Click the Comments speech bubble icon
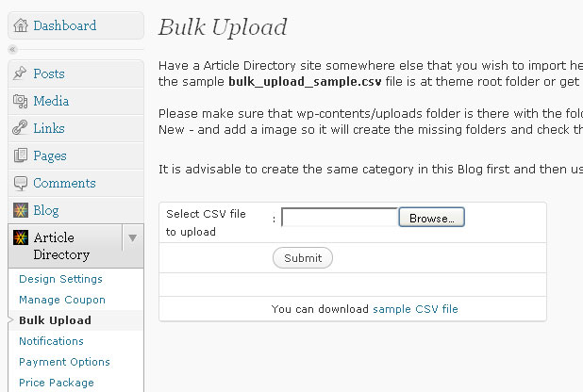This screenshot has height=392, width=583. pyautogui.click(x=21, y=183)
